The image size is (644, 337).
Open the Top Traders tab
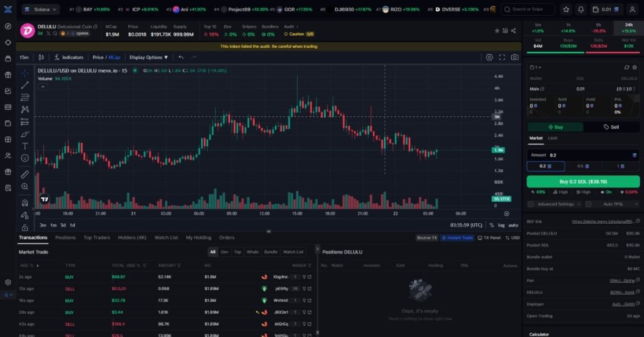click(96, 238)
